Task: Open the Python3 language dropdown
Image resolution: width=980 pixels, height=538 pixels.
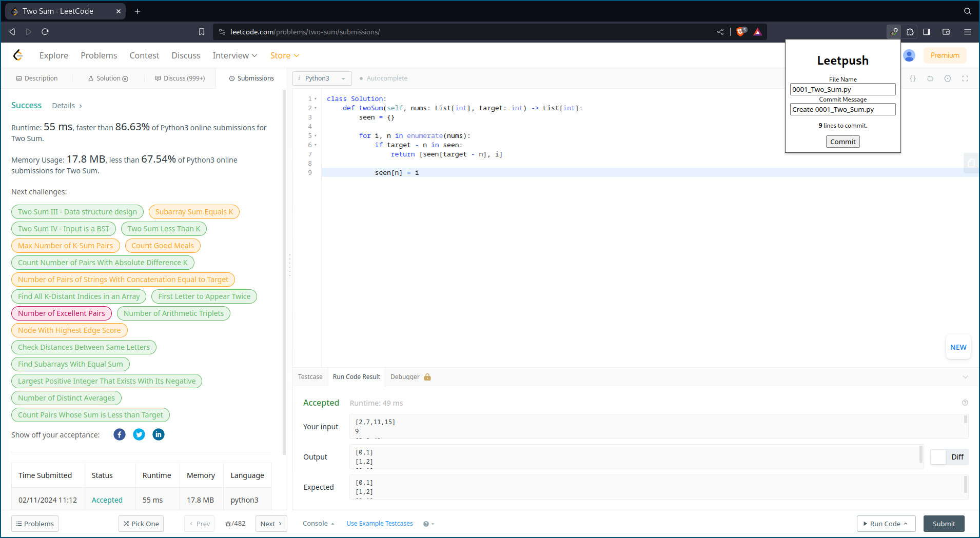Action: coord(322,78)
